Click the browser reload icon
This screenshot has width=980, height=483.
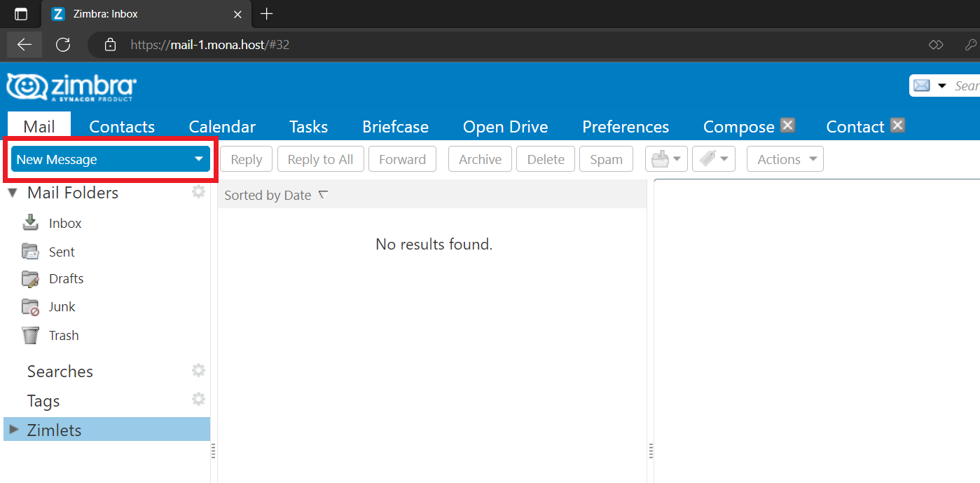tap(63, 45)
